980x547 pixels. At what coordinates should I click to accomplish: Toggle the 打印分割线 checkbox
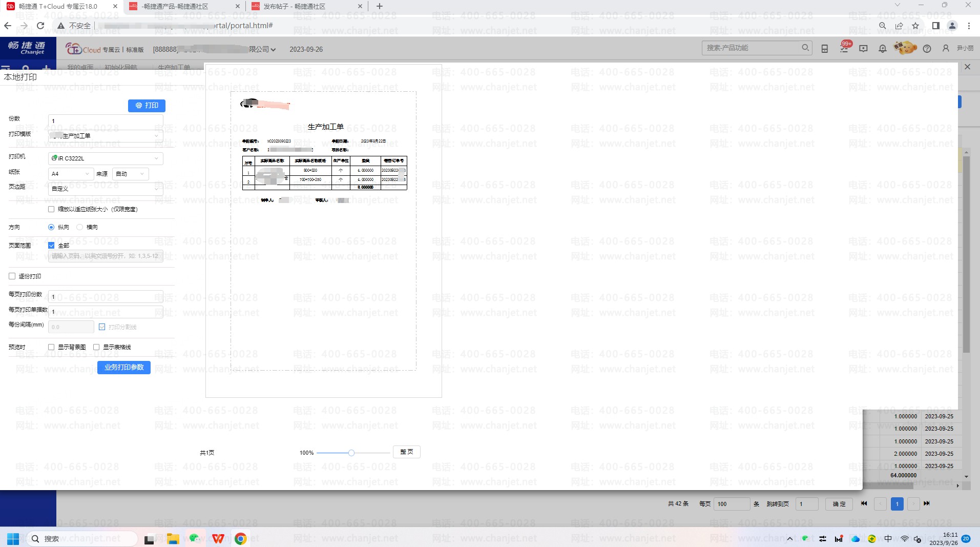click(102, 327)
